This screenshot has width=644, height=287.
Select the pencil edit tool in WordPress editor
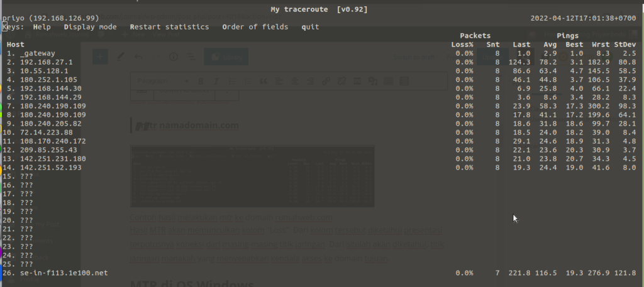click(120, 57)
